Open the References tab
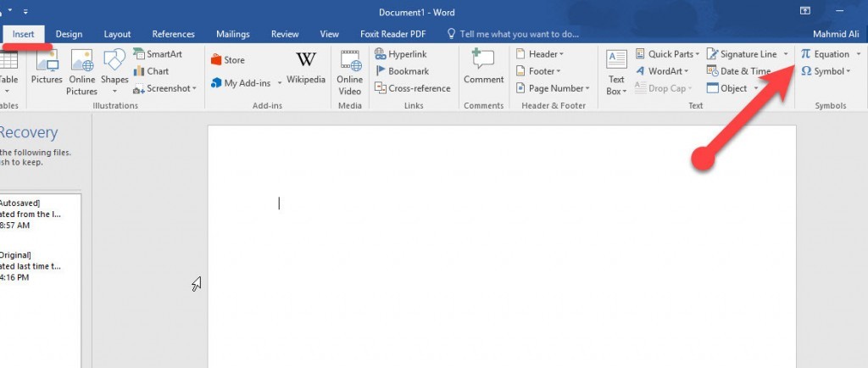The width and height of the screenshot is (868, 368). point(174,34)
